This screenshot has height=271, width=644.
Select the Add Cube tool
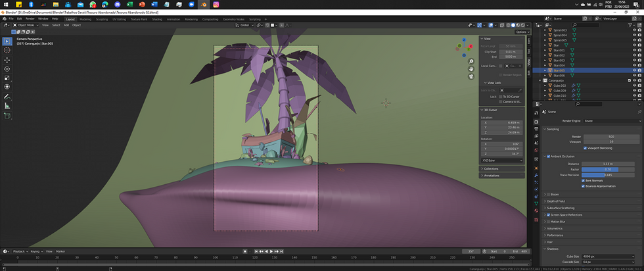click(7, 116)
